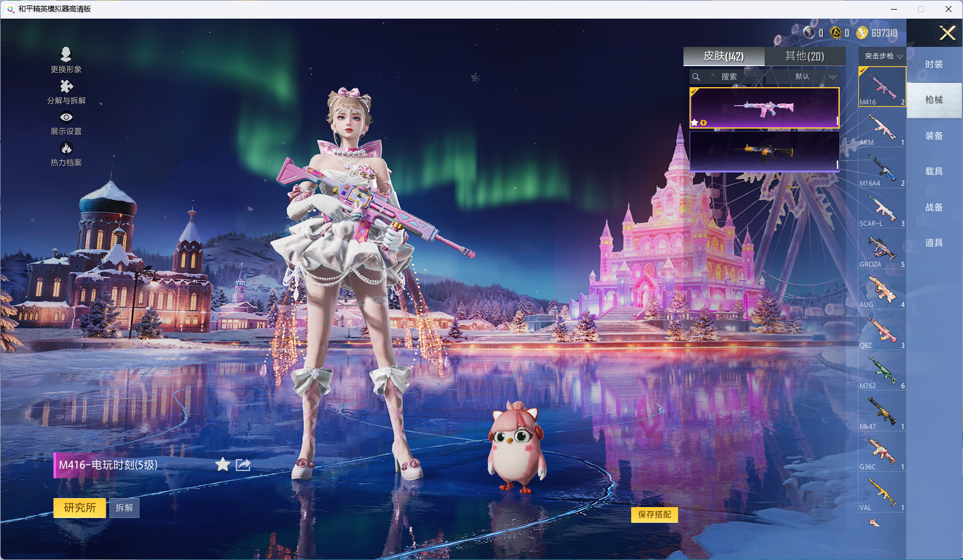963x560 pixels.
Task: Select the GROZA weapon icon
Action: (881, 249)
